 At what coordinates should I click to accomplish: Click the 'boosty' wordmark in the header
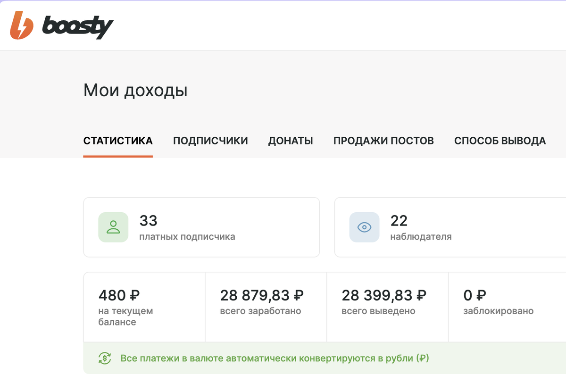tap(77, 26)
